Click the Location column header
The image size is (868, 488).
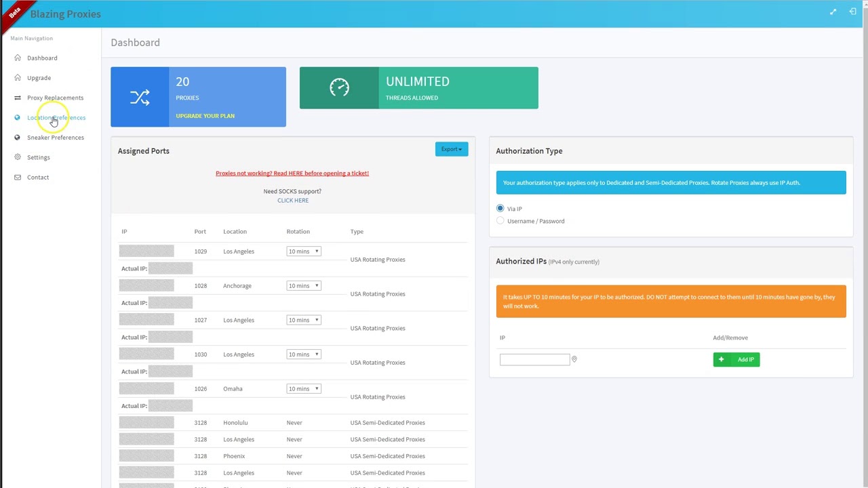235,231
